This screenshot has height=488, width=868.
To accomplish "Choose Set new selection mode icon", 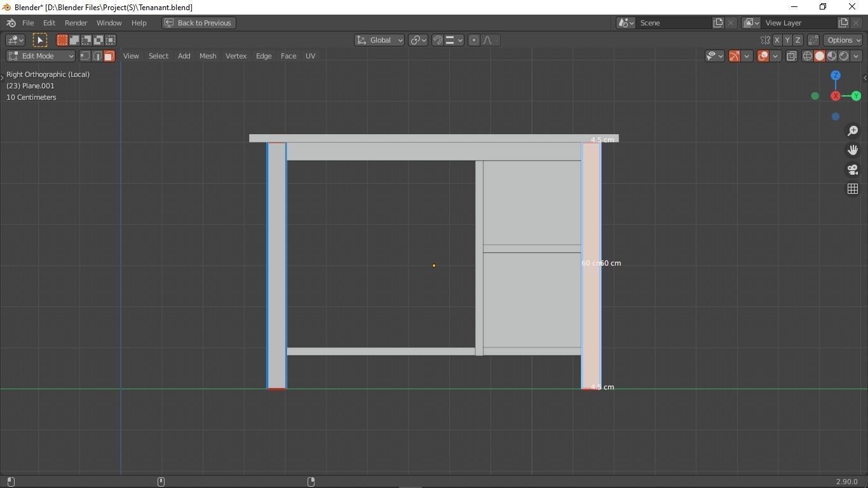I will [x=62, y=40].
